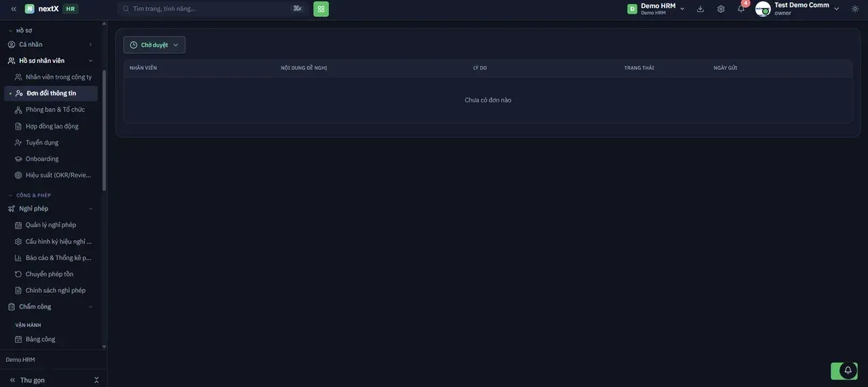Open Demo HRM workspace switcher dropdown

click(x=656, y=9)
